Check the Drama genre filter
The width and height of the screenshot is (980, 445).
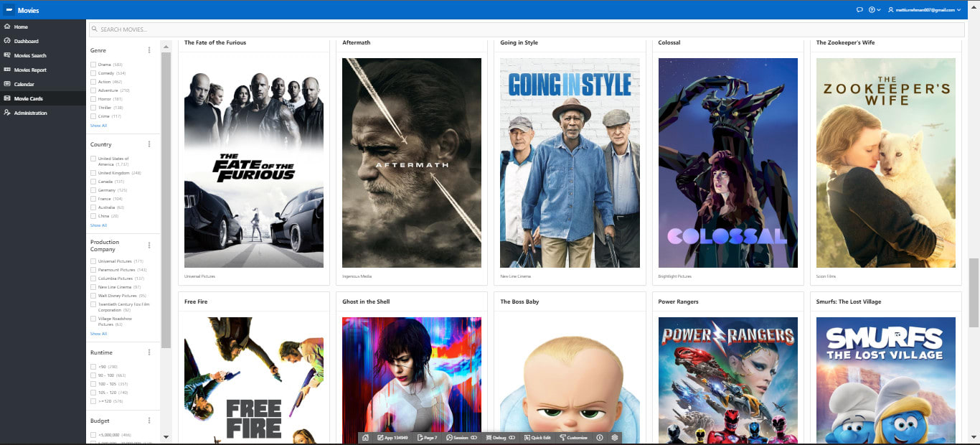(93, 65)
